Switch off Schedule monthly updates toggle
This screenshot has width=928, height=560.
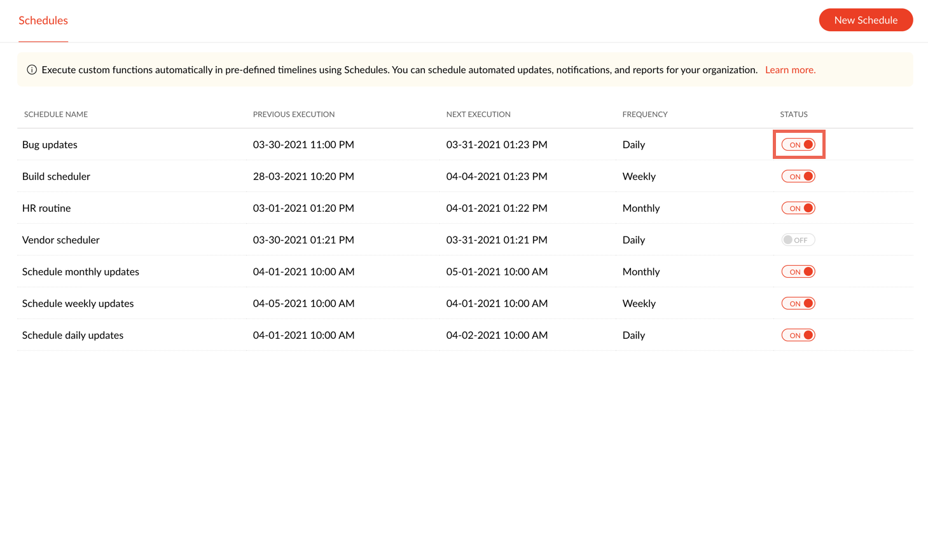[798, 272]
